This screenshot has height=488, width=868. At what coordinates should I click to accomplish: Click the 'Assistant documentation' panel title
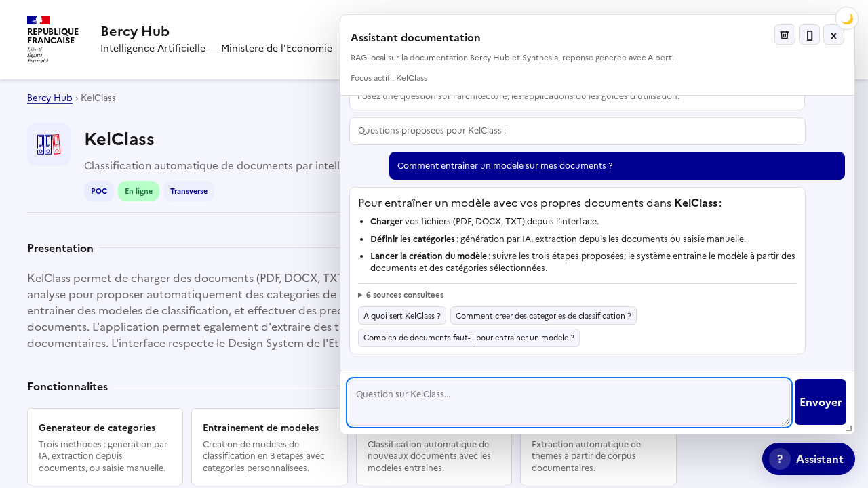(x=416, y=38)
